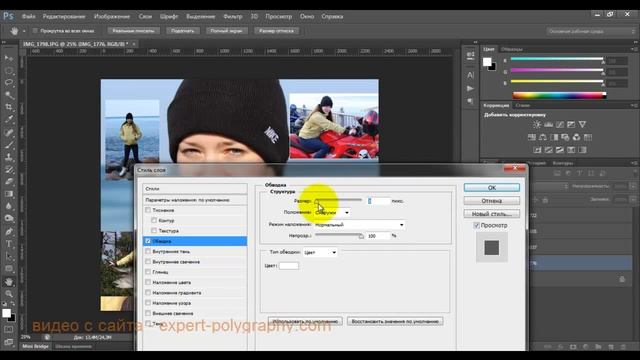Enable the Внутреннее свечение checkbox
640x360 pixels.
click(148, 262)
